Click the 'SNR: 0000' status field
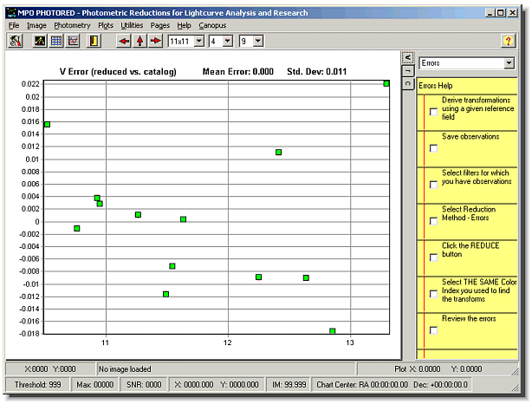 (x=144, y=385)
